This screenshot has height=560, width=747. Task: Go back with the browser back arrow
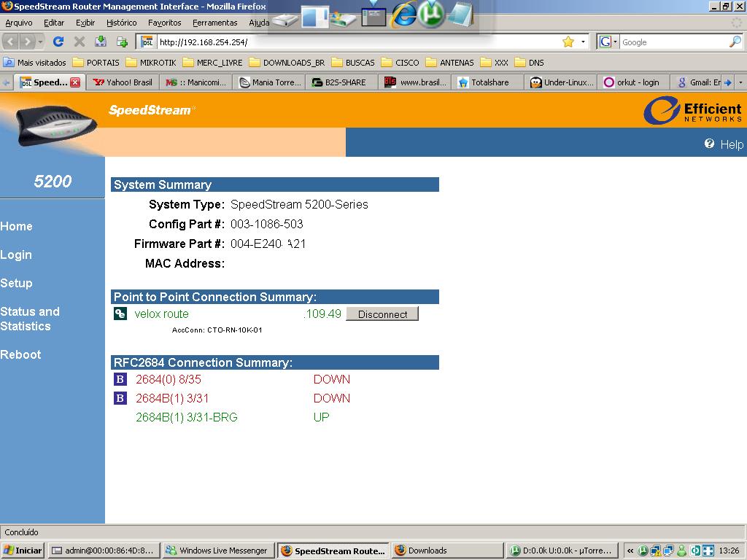(x=10, y=42)
